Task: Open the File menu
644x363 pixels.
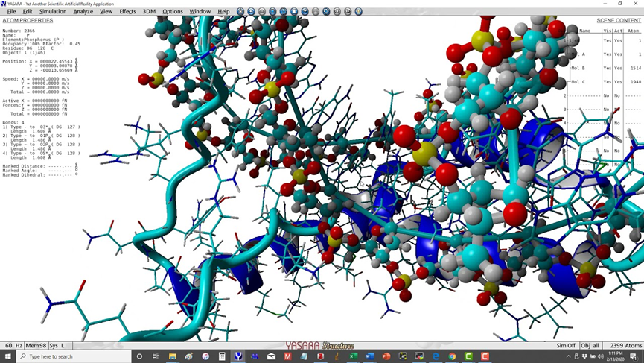Action: pyautogui.click(x=11, y=11)
